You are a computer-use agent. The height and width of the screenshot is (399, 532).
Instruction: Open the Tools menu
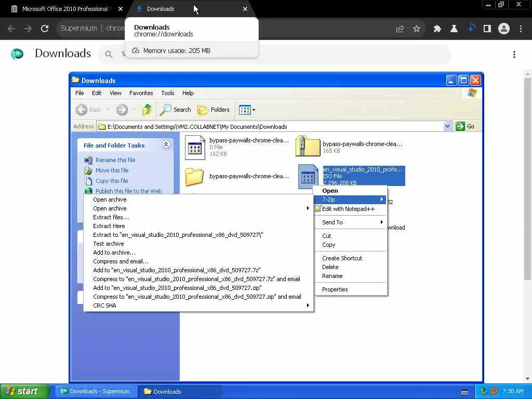point(168,93)
